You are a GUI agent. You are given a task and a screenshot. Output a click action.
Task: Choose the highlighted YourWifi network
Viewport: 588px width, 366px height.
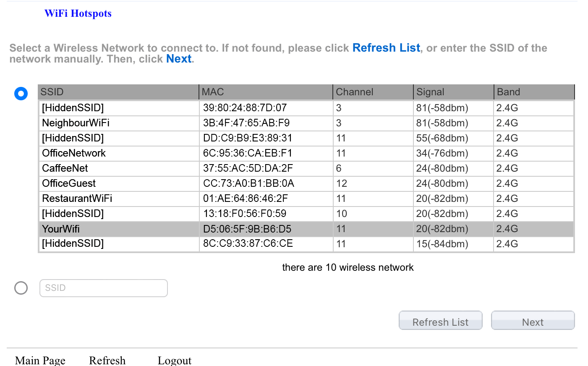point(61,229)
